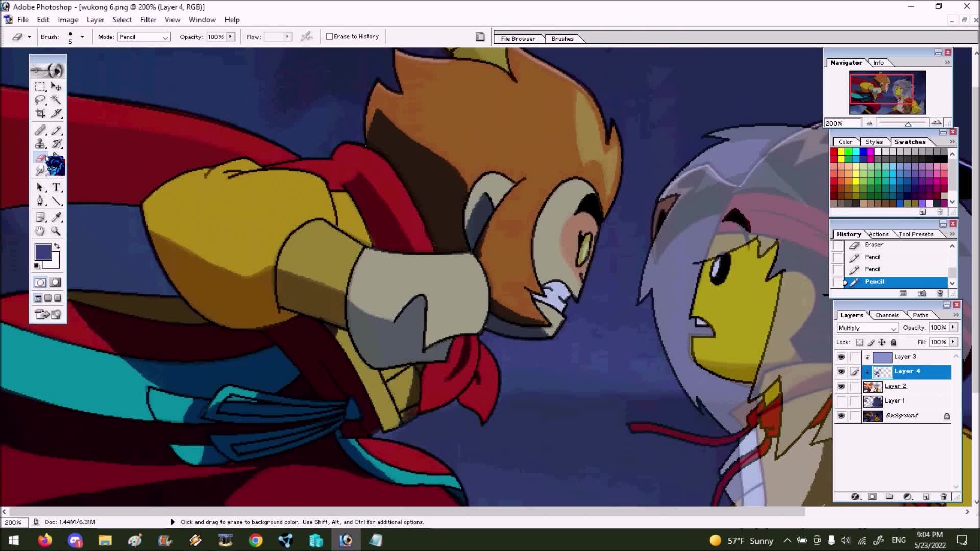This screenshot has height=551, width=980.
Task: Switch to the Actions tab
Action: pos(878,234)
